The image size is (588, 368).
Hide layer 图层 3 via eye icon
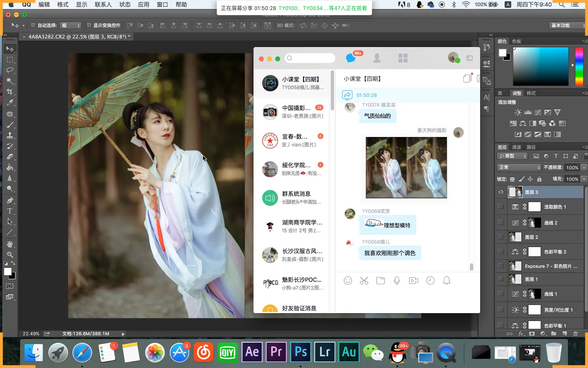(501, 192)
